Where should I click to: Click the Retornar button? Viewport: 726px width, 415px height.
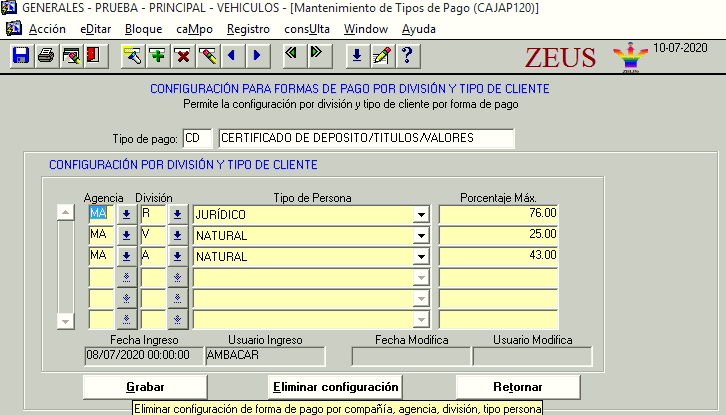pyautogui.click(x=517, y=387)
